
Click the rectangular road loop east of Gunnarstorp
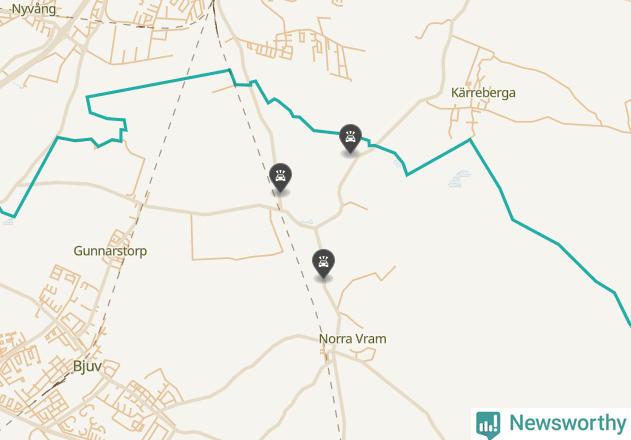point(237,235)
